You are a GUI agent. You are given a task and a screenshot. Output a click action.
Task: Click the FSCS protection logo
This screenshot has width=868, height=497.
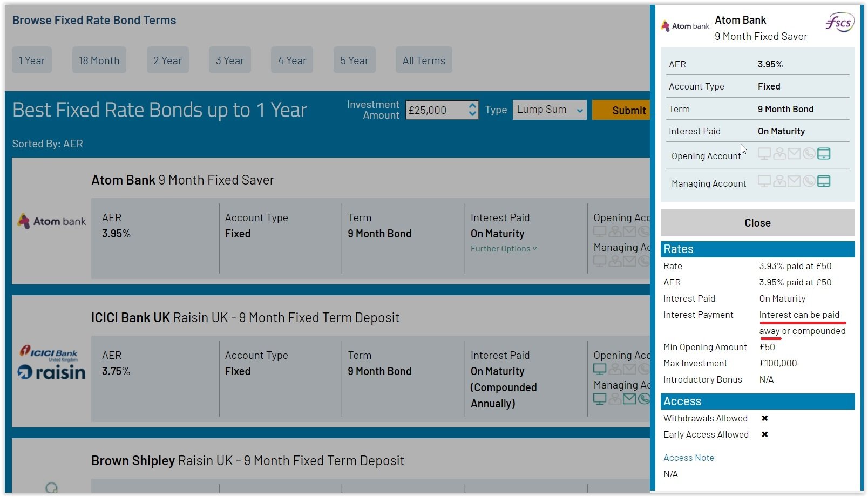click(x=839, y=23)
